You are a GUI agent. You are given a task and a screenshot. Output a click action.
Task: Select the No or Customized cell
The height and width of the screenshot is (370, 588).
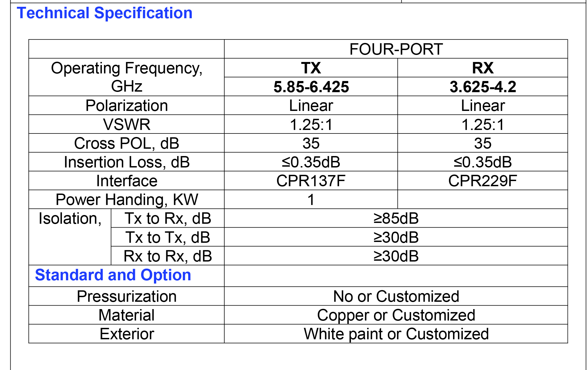pyautogui.click(x=396, y=296)
